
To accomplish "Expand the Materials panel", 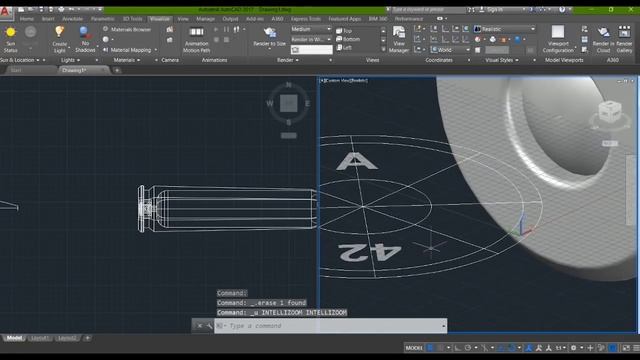I will coord(127,60).
